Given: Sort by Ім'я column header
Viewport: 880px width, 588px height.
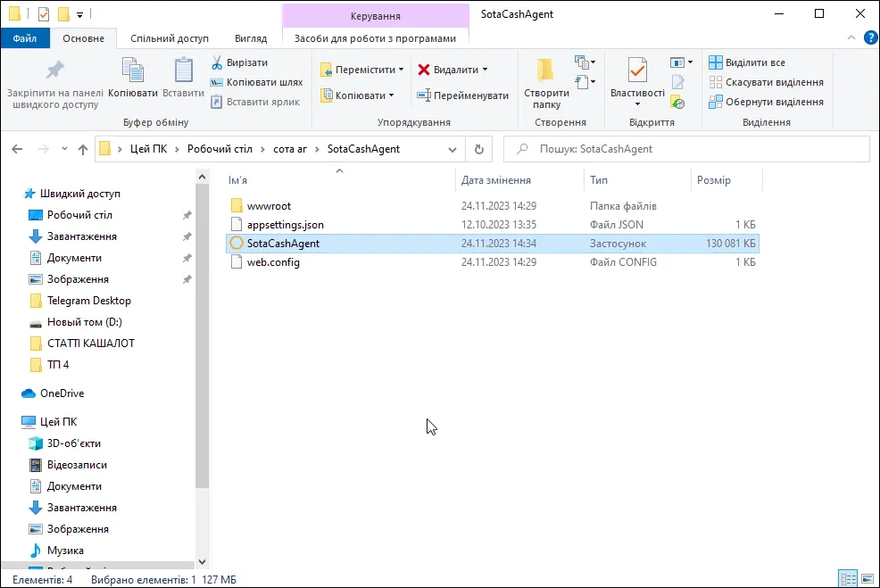Looking at the screenshot, I should tap(339, 180).
